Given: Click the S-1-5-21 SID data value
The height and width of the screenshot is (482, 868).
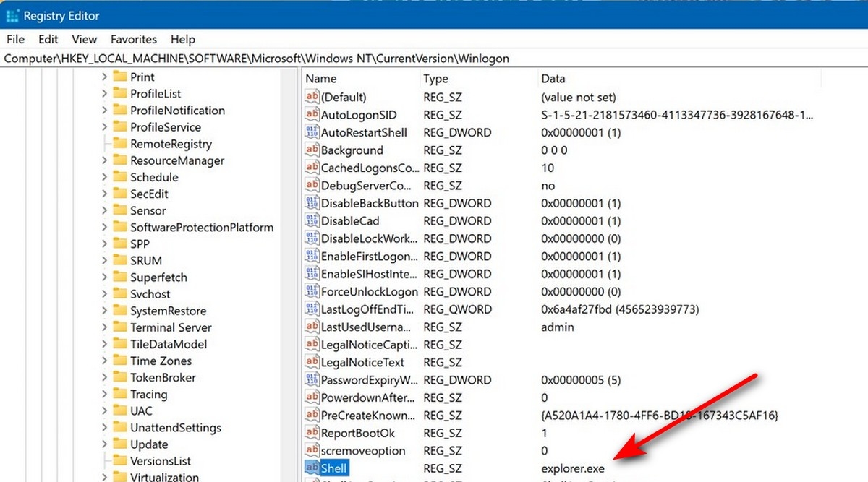Looking at the screenshot, I should click(x=676, y=115).
